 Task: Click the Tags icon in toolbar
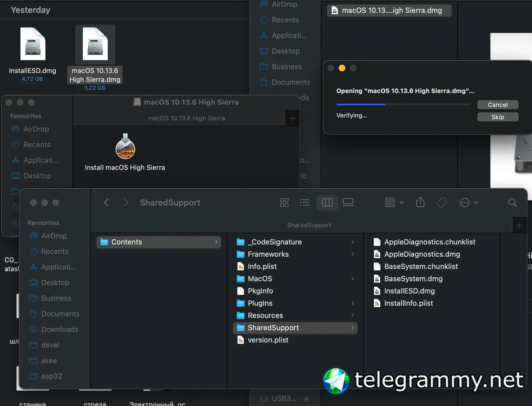[442, 202]
